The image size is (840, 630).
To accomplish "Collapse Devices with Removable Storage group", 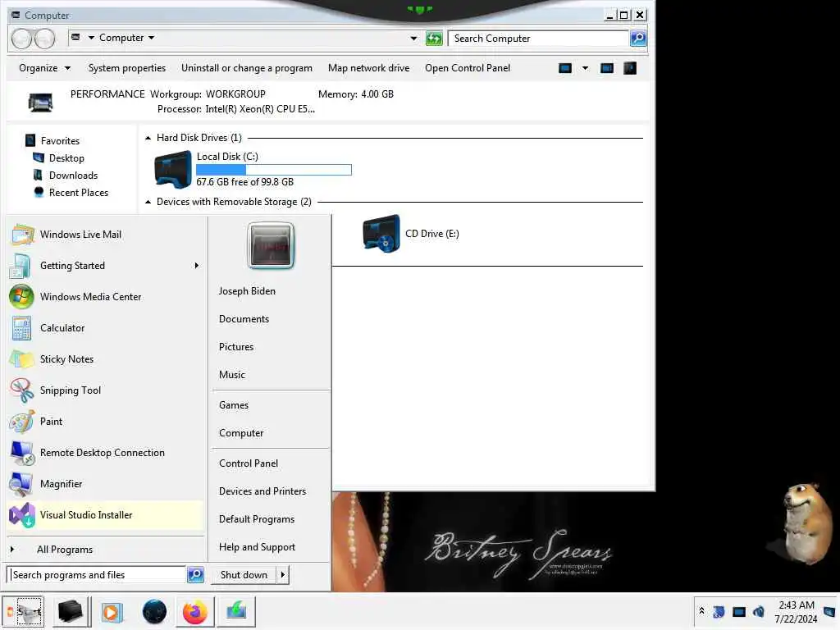I will click(148, 202).
